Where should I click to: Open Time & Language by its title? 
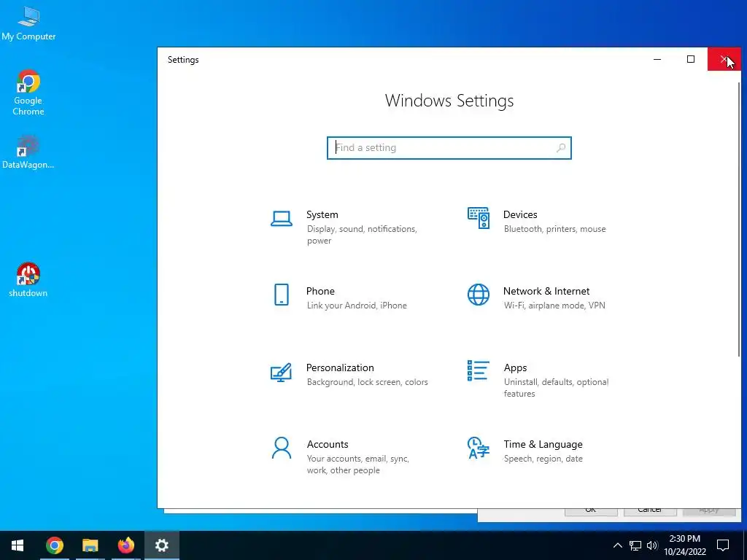[543, 444]
